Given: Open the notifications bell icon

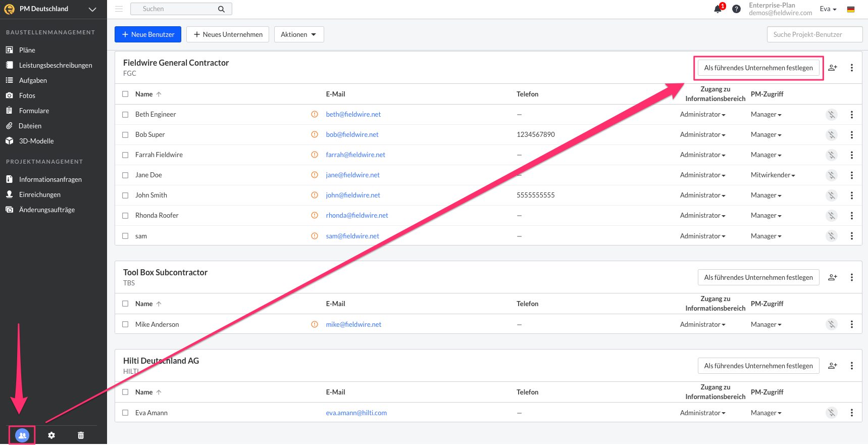Looking at the screenshot, I should click(718, 9).
